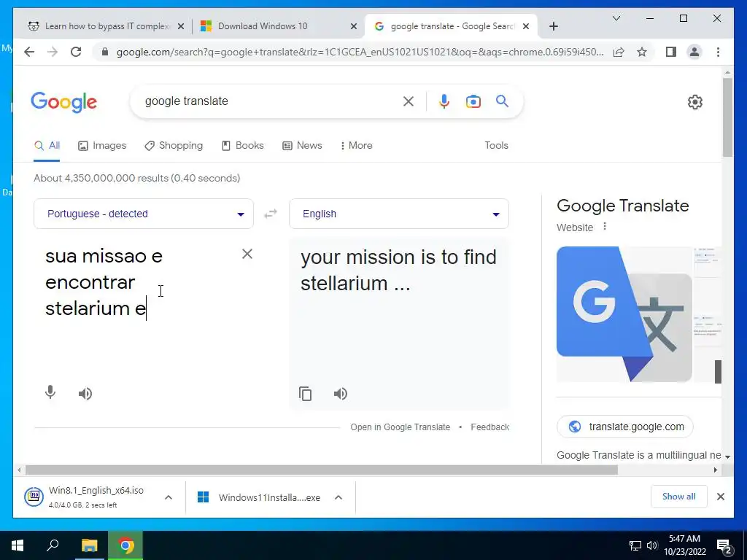Click the voice search microphone icon
The width and height of the screenshot is (747, 560).
point(444,101)
